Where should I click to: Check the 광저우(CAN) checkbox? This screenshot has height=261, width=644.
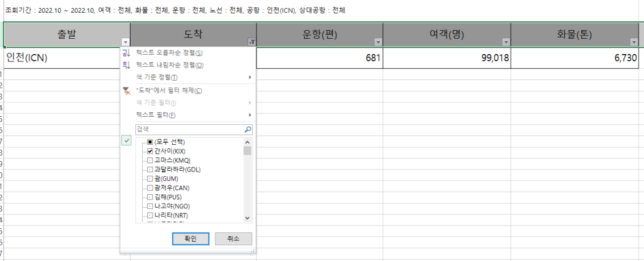pyautogui.click(x=150, y=188)
